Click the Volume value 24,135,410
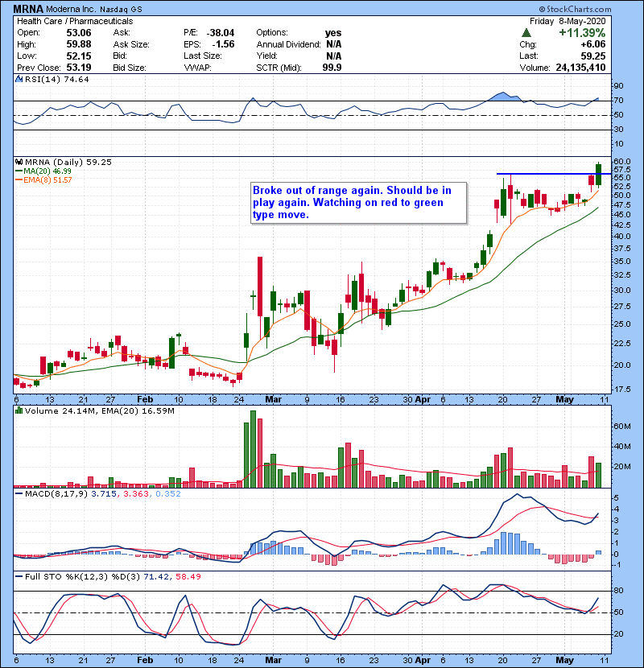The width and height of the screenshot is (644, 668). (x=580, y=68)
